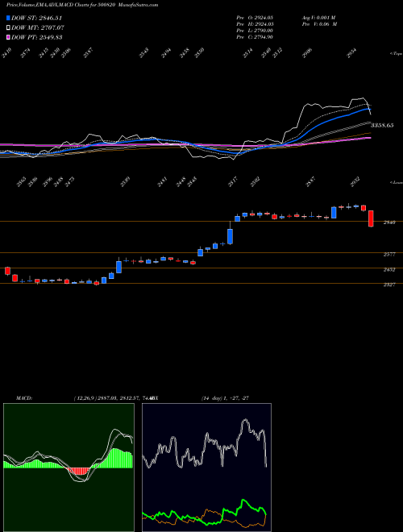Click the magenta DOW PT legend swatch

[8, 37]
